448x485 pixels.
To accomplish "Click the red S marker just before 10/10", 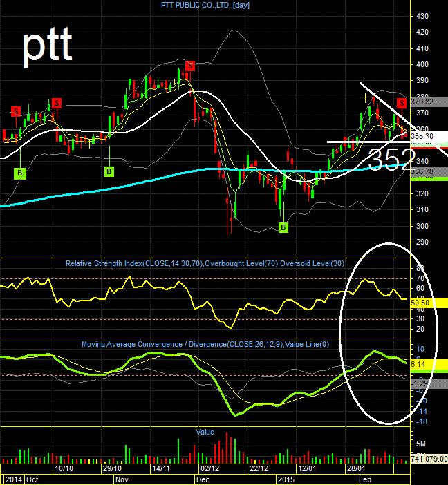I will tap(57, 103).
